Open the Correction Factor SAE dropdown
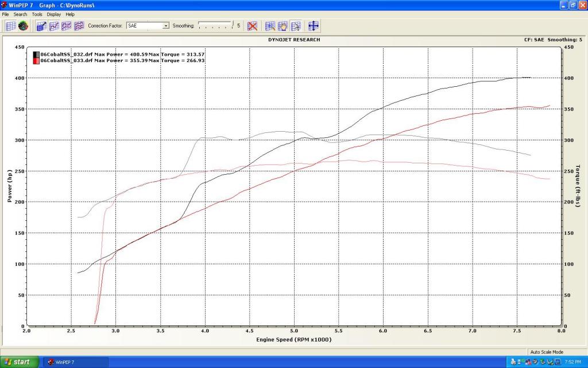The width and height of the screenshot is (588, 368). click(148, 25)
